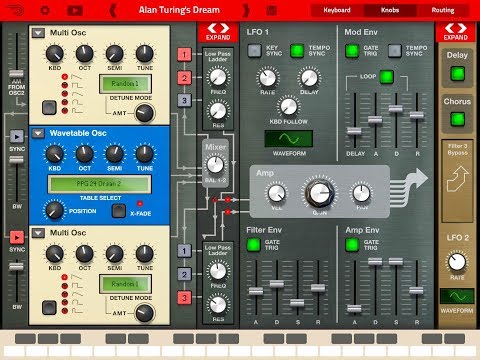Screen dimensions: 480x360
Task: Click Wavetable Osc TUNE knob
Action: (x=145, y=154)
